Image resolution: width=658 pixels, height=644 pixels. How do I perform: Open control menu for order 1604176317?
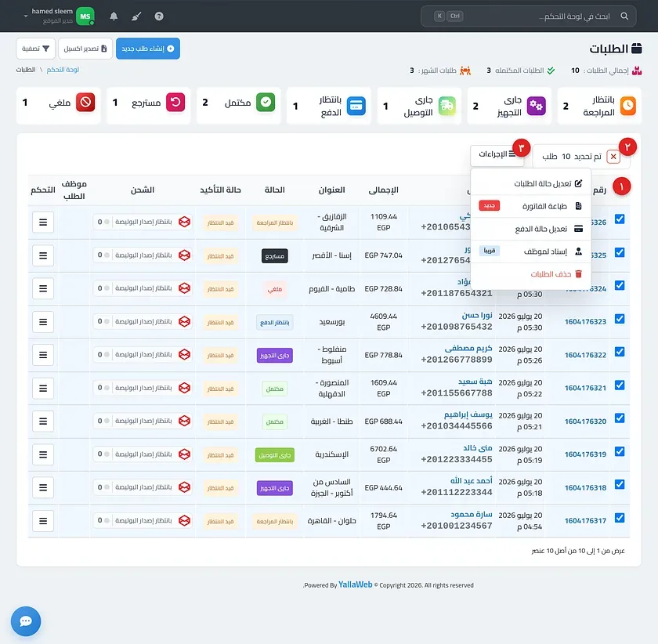pyautogui.click(x=43, y=521)
